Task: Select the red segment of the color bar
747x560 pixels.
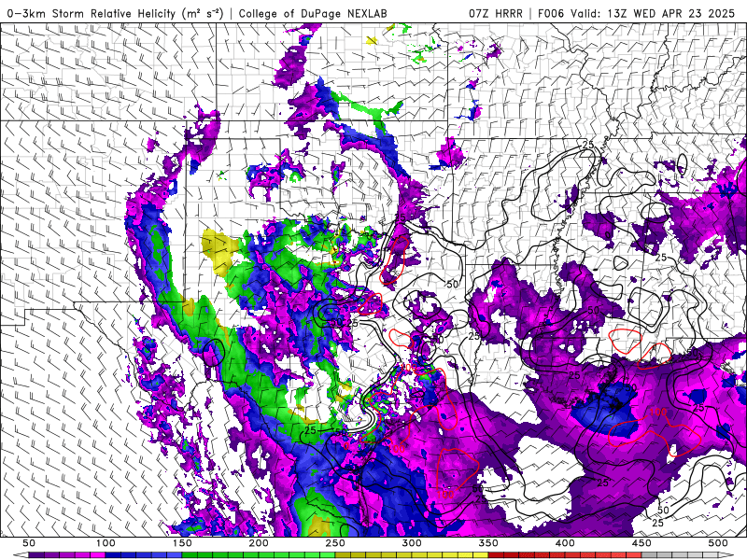Action: [565, 555]
